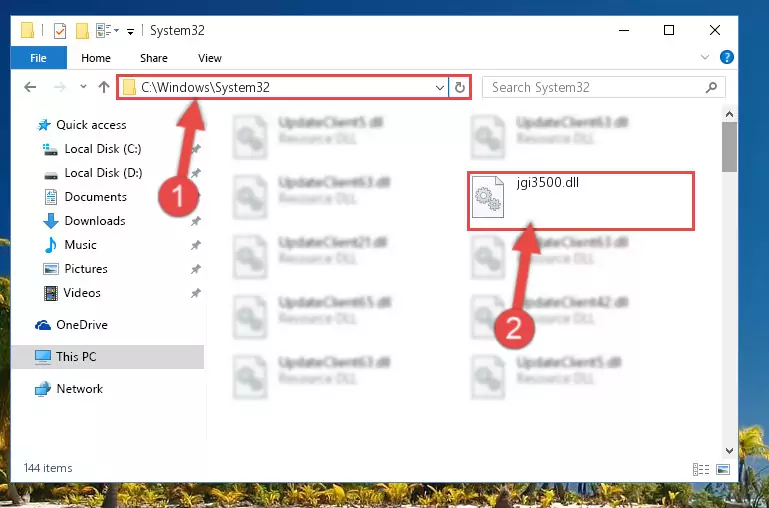Open Help with the question mark icon
769x508 pixels.
(726, 57)
